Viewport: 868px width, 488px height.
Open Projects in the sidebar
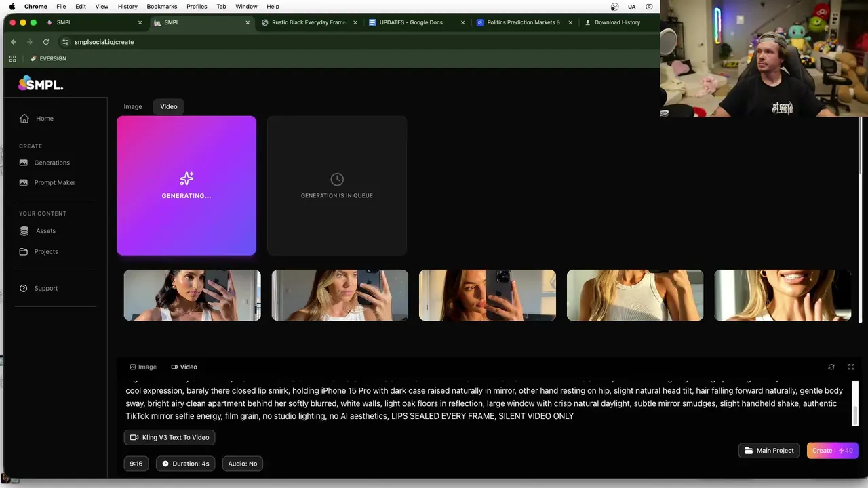pos(46,251)
